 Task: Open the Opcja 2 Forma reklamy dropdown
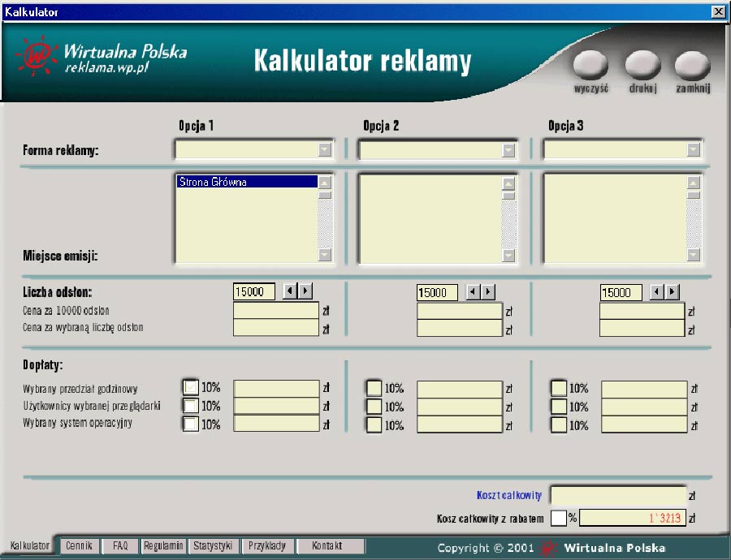pyautogui.click(x=508, y=150)
